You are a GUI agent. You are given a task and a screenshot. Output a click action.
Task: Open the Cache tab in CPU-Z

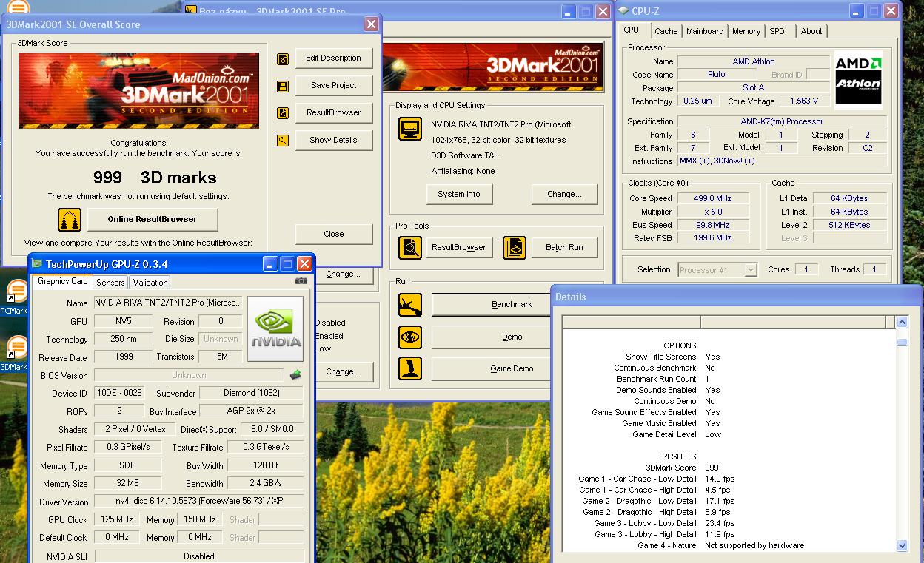(x=666, y=31)
